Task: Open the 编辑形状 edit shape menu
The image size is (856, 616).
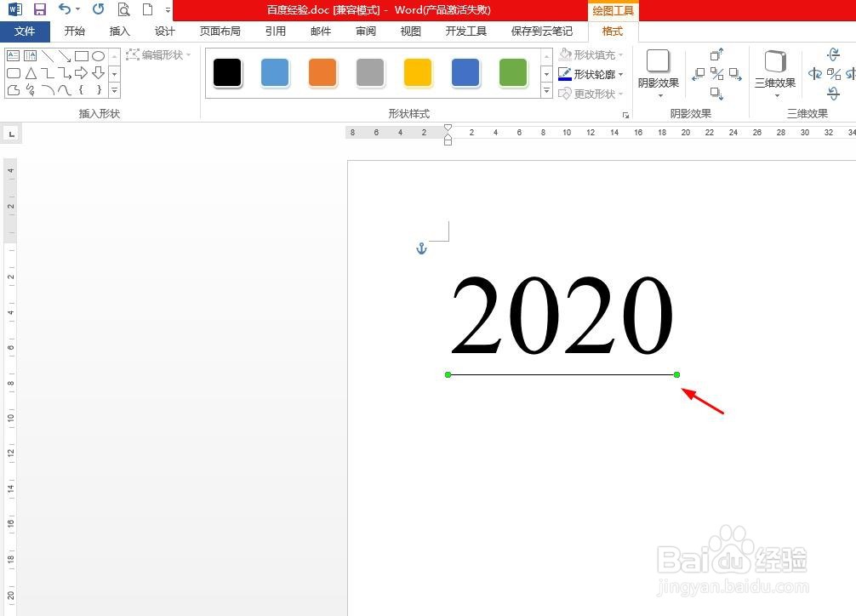Action: point(157,54)
